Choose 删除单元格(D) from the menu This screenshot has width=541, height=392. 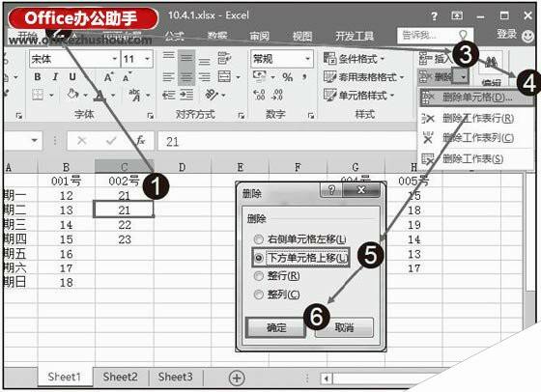point(476,98)
